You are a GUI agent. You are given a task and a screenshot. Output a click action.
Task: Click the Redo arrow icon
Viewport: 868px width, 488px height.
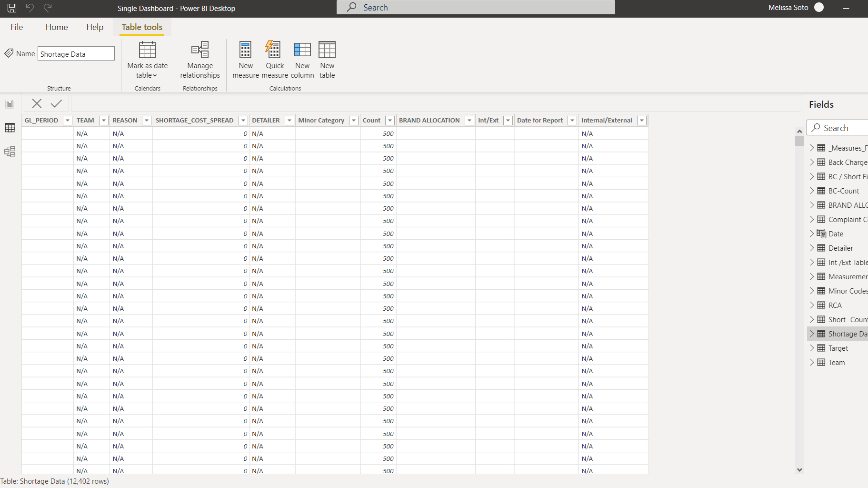[48, 8]
